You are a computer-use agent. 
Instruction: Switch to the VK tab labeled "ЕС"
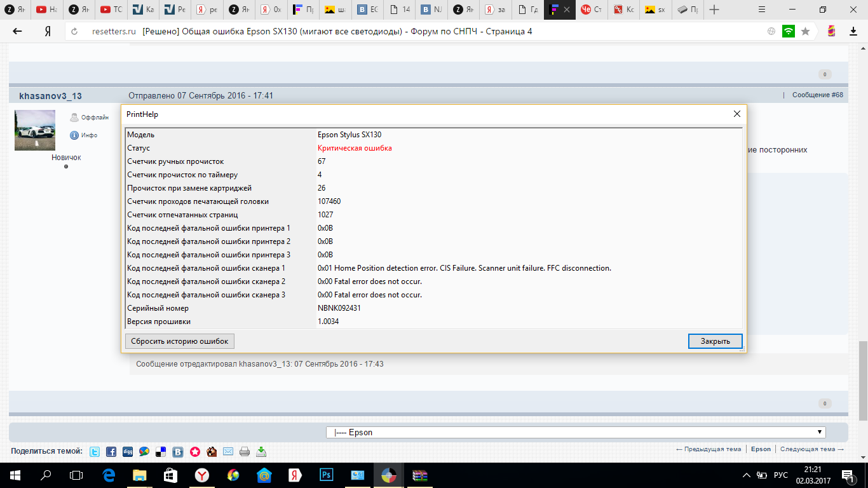369,10
